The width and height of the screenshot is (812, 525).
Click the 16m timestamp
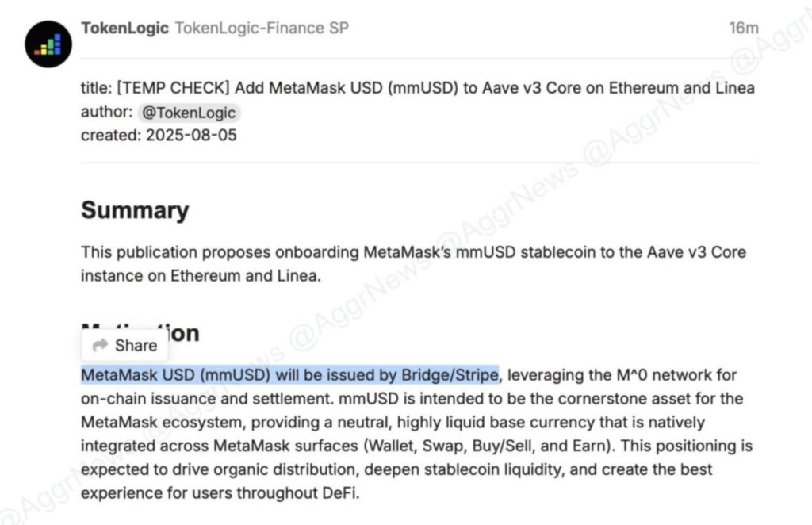[744, 26]
